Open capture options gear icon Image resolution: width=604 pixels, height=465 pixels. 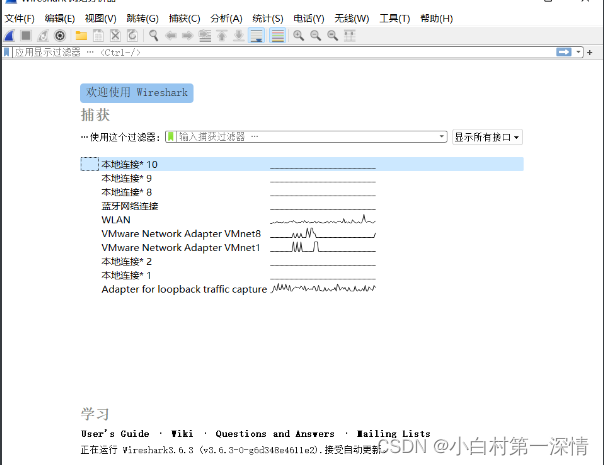pos(60,36)
